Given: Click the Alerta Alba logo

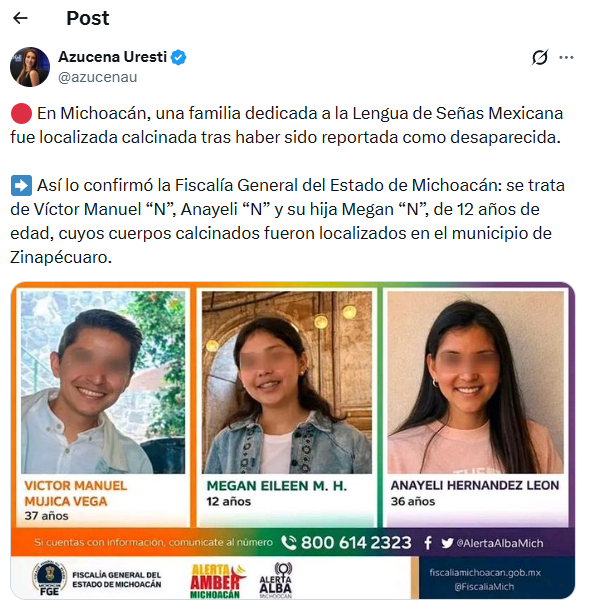Looking at the screenshot, I should pos(275,580).
